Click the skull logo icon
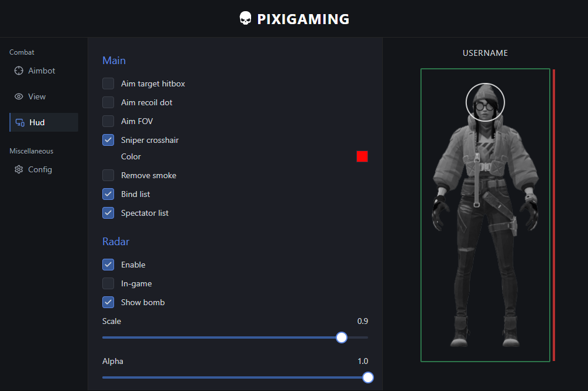The image size is (588, 391). click(x=245, y=18)
